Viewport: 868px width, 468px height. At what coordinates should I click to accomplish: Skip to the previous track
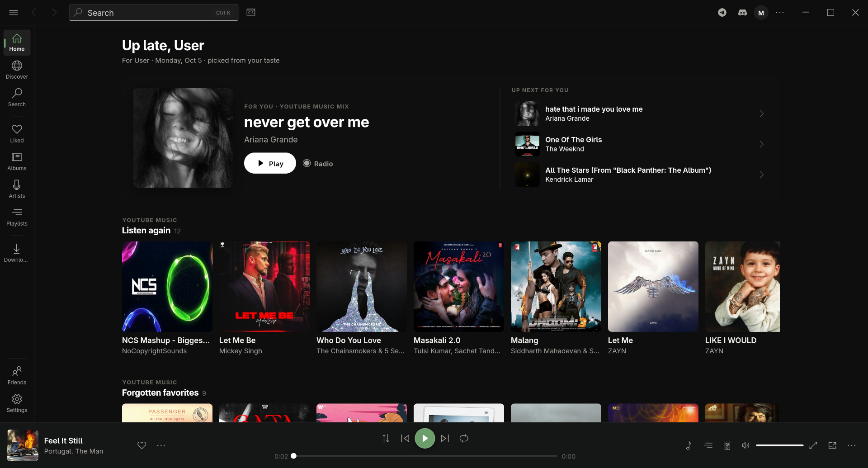405,438
